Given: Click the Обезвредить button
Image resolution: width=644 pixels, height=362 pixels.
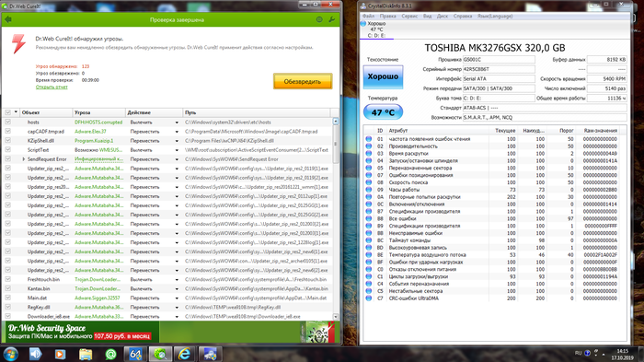Looking at the screenshot, I should point(303,81).
